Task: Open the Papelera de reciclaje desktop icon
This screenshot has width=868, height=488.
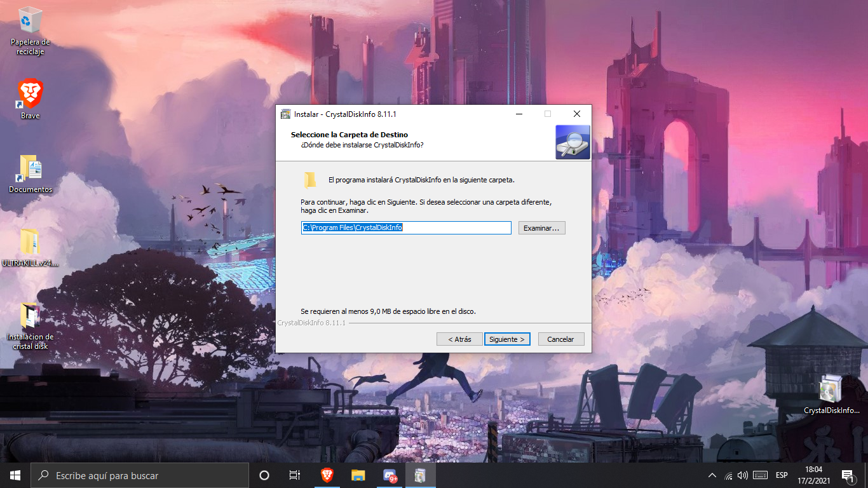Action: click(30, 30)
